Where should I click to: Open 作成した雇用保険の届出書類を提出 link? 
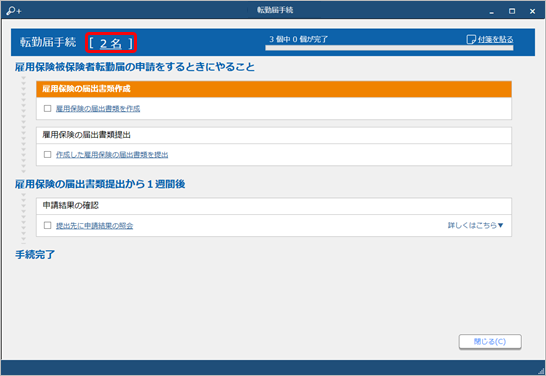coord(112,155)
